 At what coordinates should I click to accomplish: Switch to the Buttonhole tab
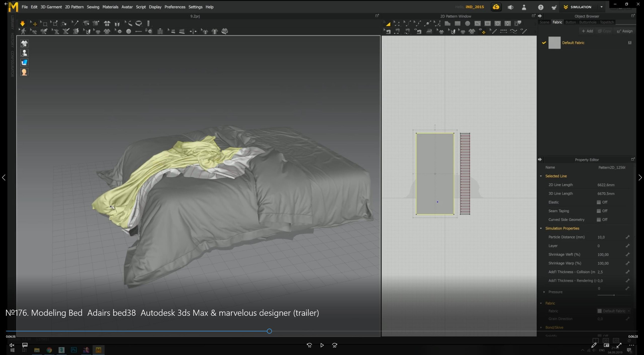[x=588, y=22]
